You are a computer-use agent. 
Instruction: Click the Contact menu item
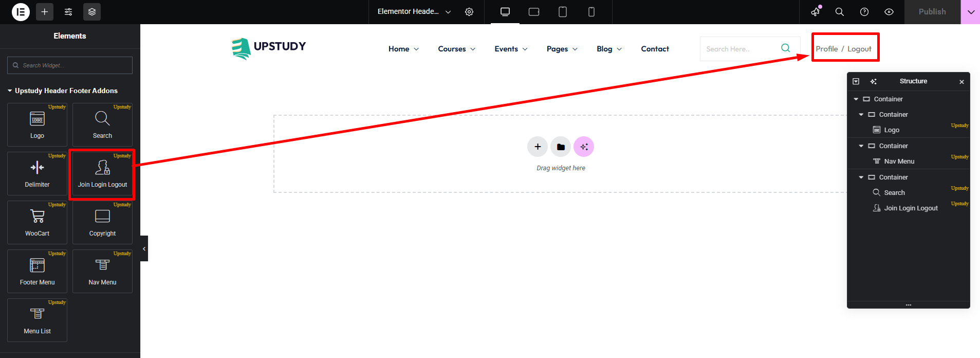655,49
